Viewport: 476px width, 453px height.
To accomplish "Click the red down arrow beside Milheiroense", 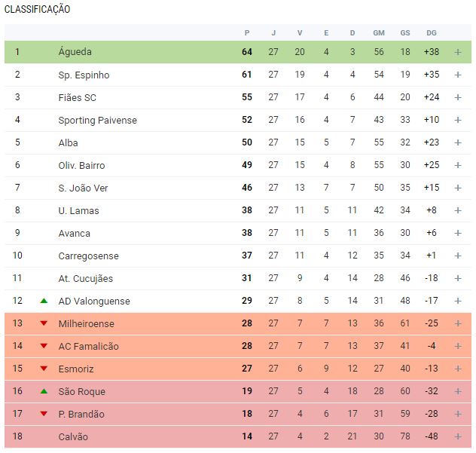I will pyautogui.click(x=44, y=323).
